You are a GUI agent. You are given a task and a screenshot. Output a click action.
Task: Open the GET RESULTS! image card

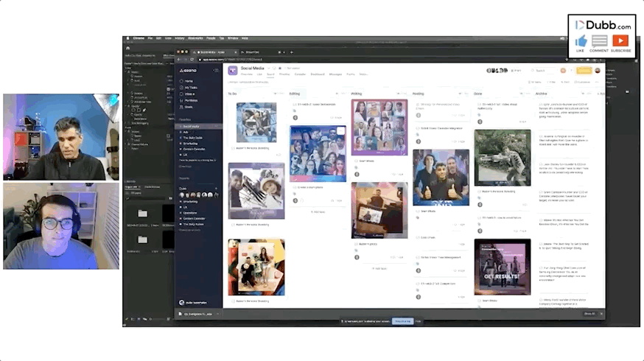coord(503,267)
